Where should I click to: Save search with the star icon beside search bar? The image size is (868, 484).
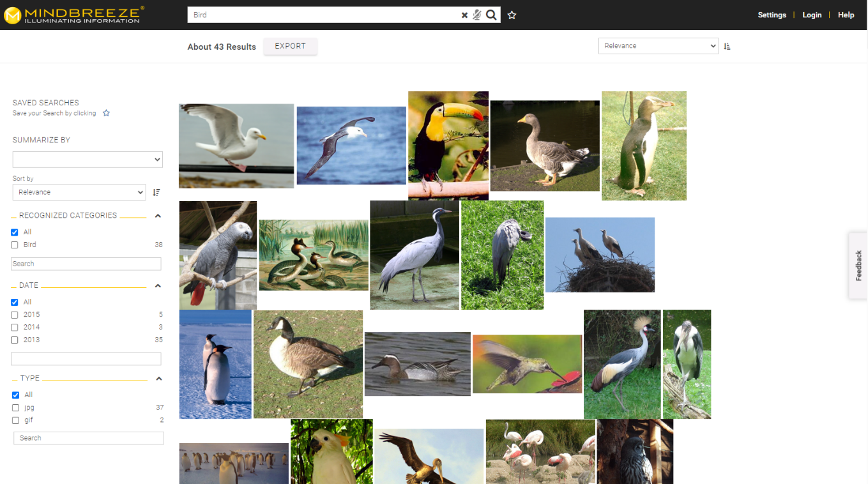[x=512, y=15]
